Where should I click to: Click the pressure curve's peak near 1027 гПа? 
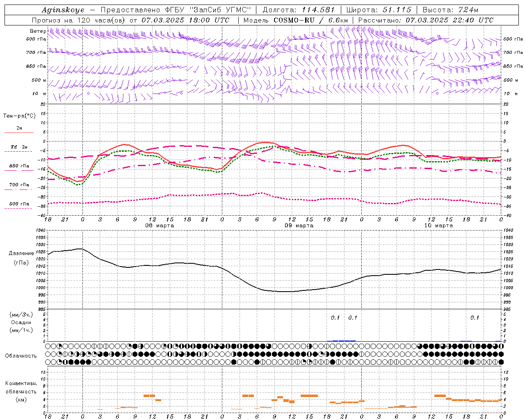click(x=81, y=249)
